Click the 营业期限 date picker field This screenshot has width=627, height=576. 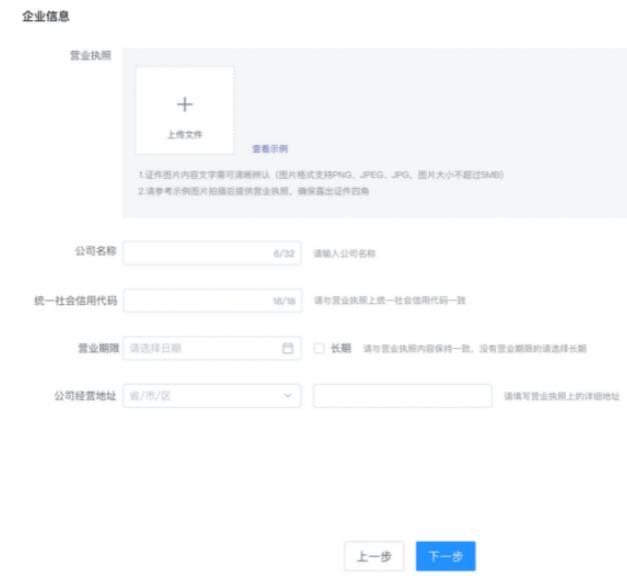(x=200, y=348)
